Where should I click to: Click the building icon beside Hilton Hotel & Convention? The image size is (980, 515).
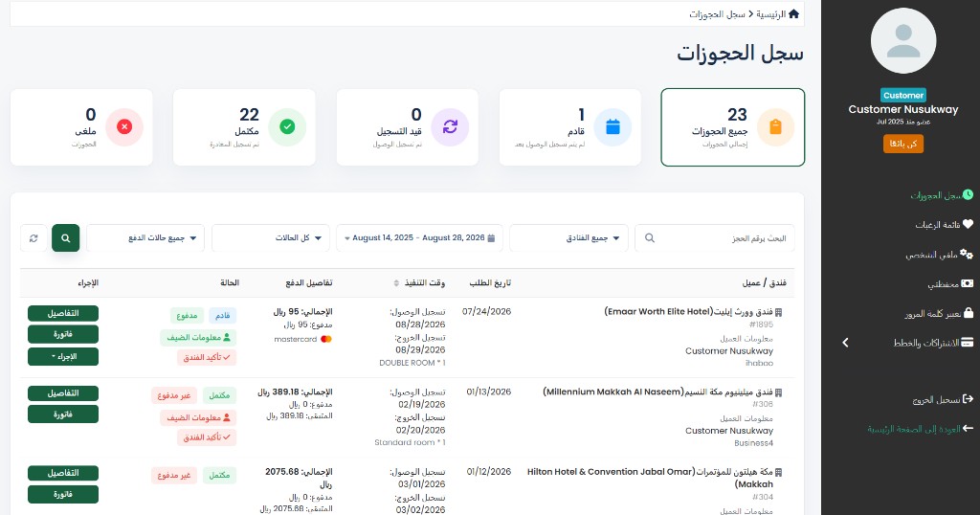778,473
